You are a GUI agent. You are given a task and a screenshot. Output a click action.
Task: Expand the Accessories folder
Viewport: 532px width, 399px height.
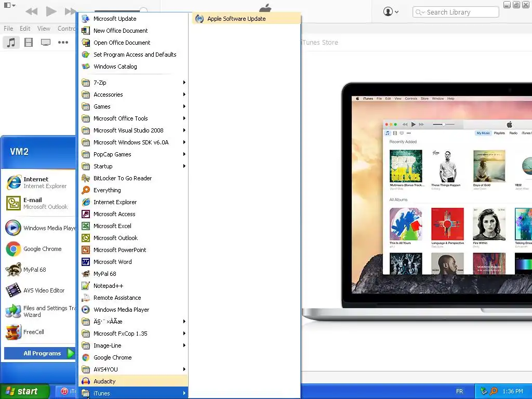click(133, 95)
